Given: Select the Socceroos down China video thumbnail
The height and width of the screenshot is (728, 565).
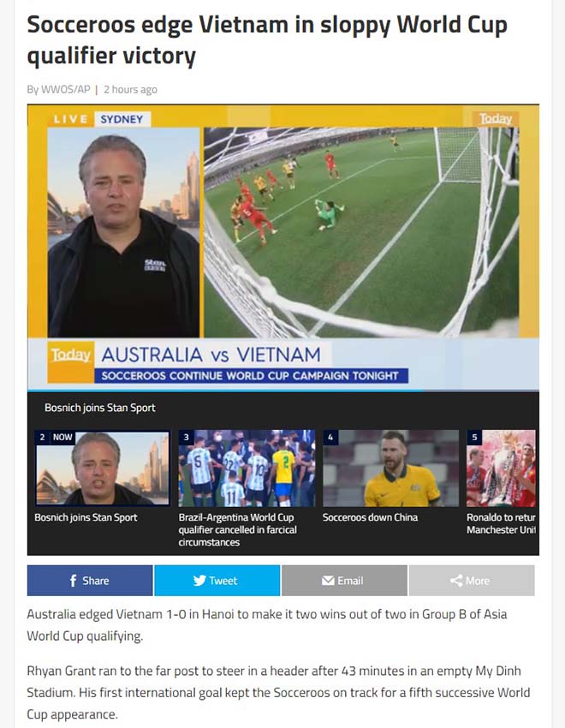Looking at the screenshot, I should click(390, 468).
